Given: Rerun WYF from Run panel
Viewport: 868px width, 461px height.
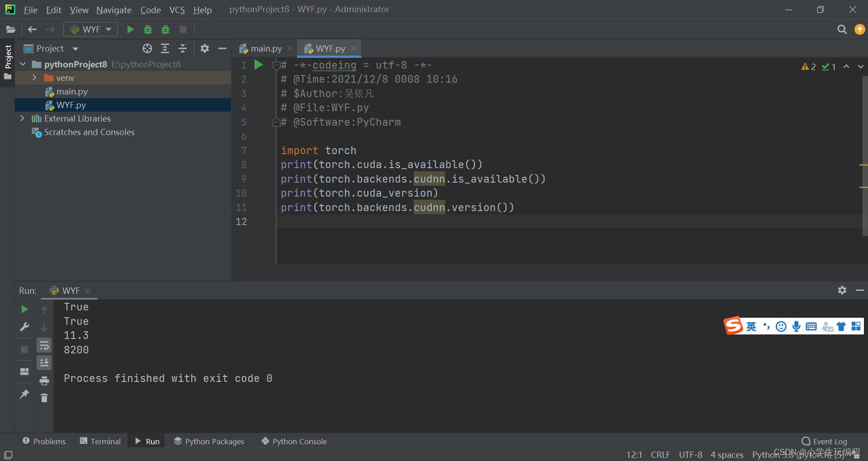Looking at the screenshot, I should [24, 309].
